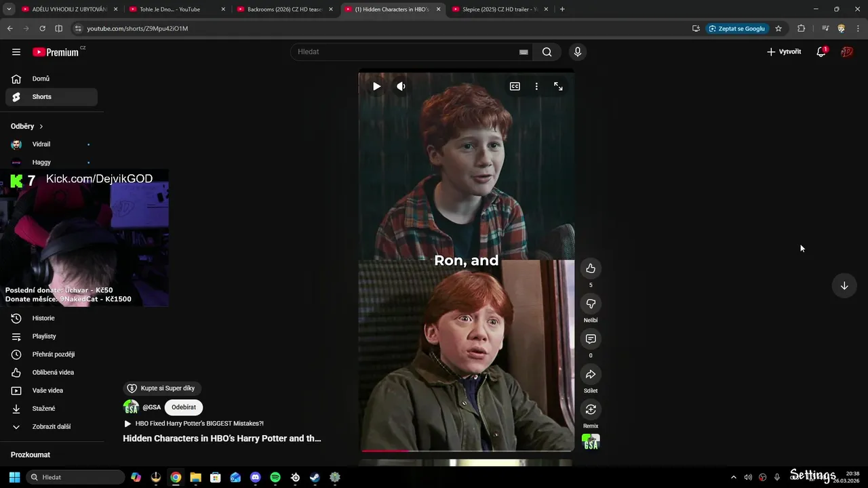Screen dimensions: 868x488
Task: Open the on-screen keyboard in search box
Action: pos(524,52)
